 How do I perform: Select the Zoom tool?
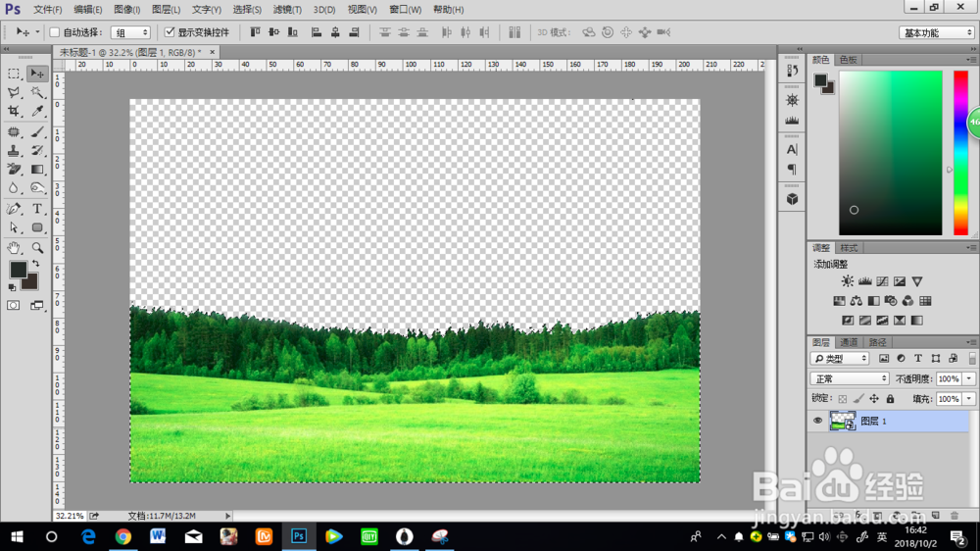37,248
